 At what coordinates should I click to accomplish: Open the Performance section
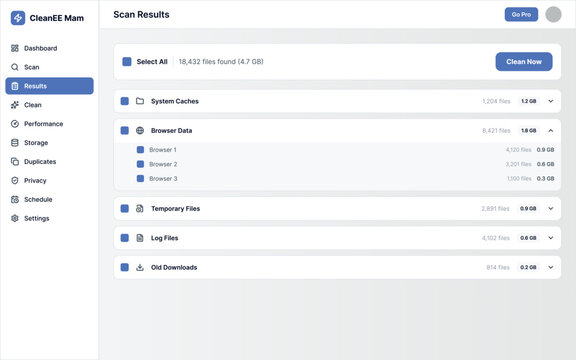(x=49, y=124)
